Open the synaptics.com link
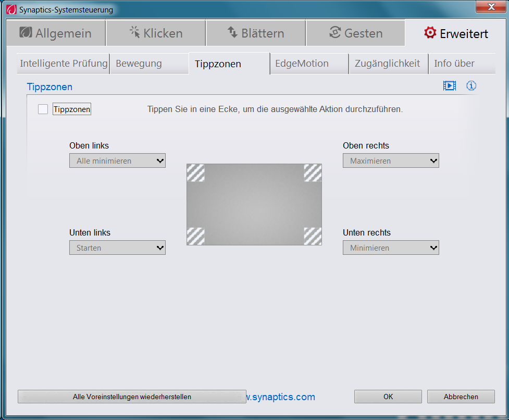Screen dimensions: 509x420 click(x=281, y=397)
